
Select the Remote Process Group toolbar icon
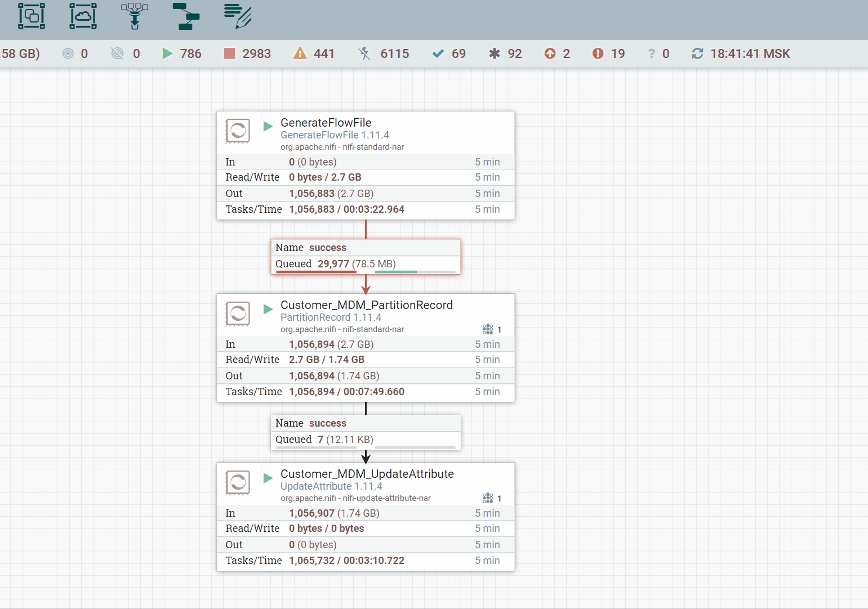coord(83,16)
